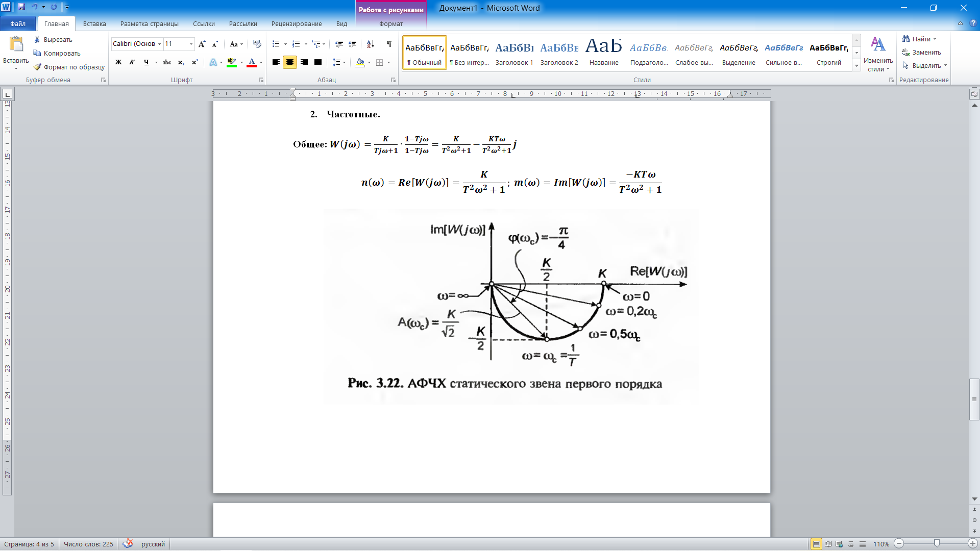Set center alignment
The image size is (980, 551).
[290, 62]
